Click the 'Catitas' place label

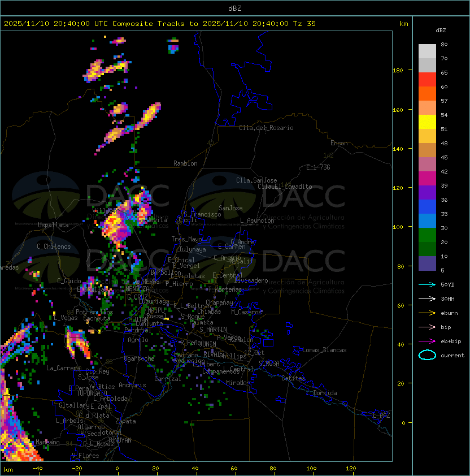pyautogui.click(x=293, y=378)
